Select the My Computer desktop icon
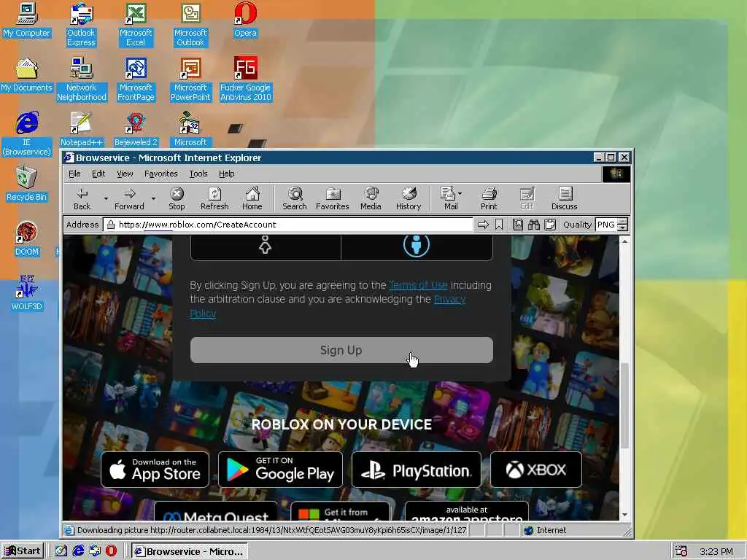Screen dimensions: 747x560 pyautogui.click(x=26, y=20)
